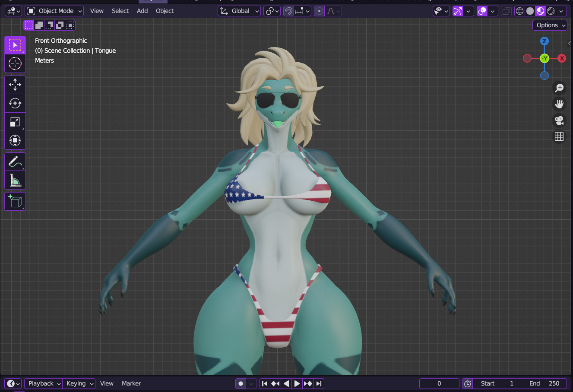
Task: Choose Invert selection mode icon
Action: point(60,25)
